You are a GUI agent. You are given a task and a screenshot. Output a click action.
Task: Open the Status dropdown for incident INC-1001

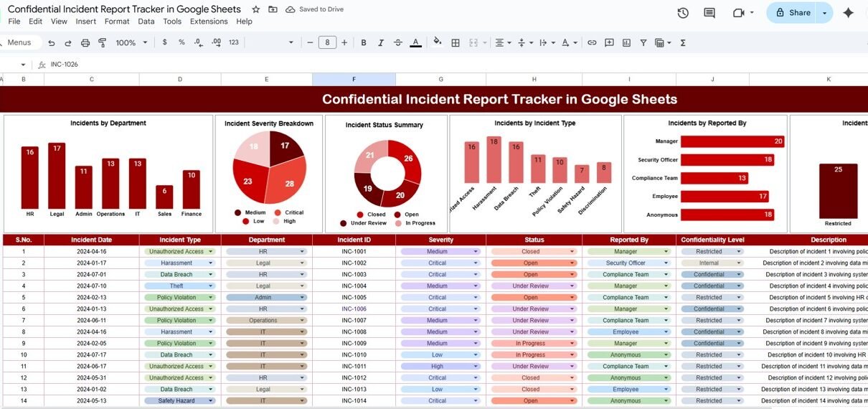(x=572, y=252)
